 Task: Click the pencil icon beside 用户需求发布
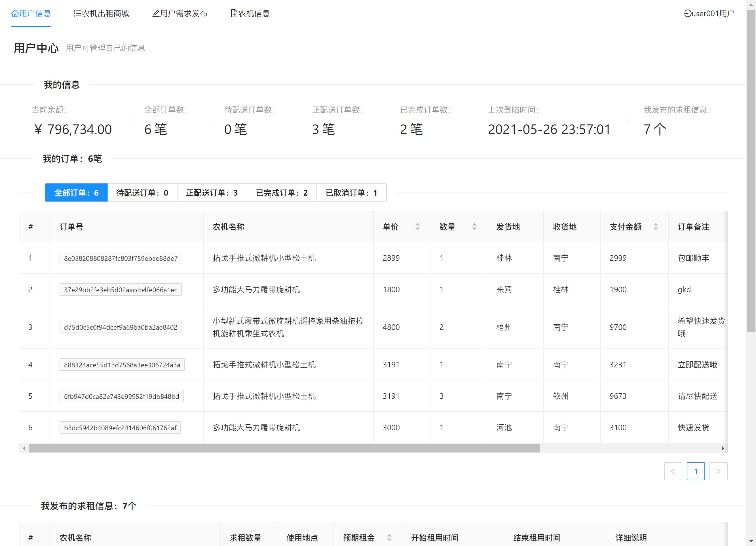coord(156,14)
